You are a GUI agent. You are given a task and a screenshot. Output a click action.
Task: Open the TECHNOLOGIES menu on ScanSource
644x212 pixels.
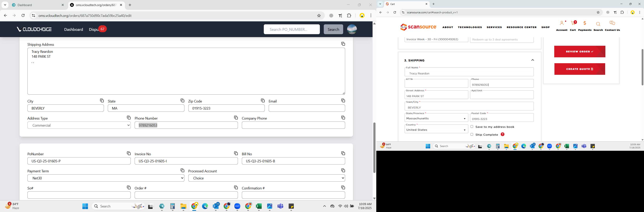pyautogui.click(x=470, y=27)
